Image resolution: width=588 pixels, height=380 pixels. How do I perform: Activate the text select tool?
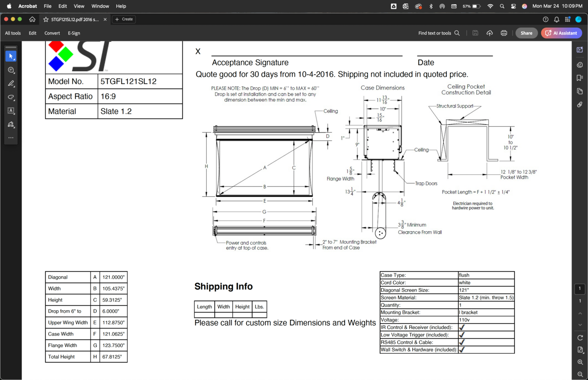point(11,111)
